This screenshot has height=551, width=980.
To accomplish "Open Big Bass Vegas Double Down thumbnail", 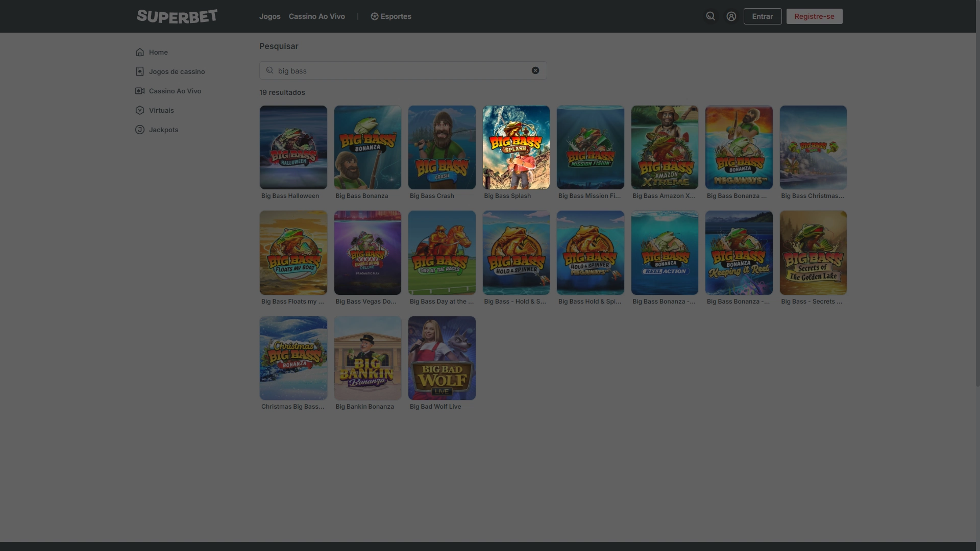I will 367,253.
